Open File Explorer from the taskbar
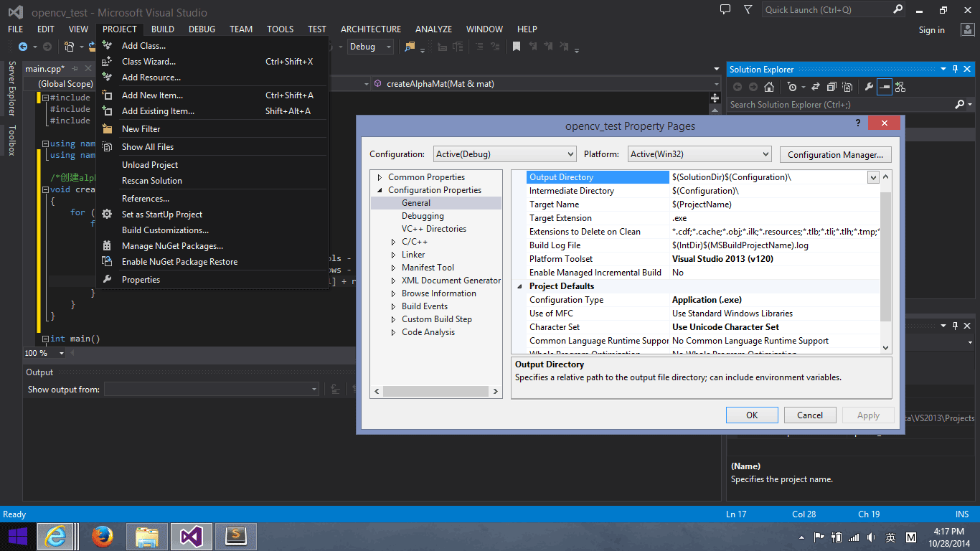This screenshot has height=551, width=980. click(147, 537)
